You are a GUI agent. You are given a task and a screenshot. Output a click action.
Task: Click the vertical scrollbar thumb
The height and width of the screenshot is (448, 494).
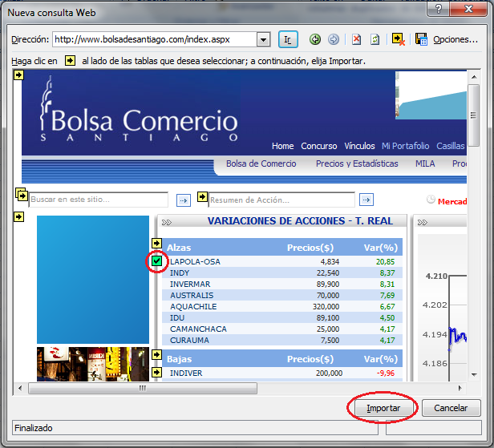coord(473,115)
